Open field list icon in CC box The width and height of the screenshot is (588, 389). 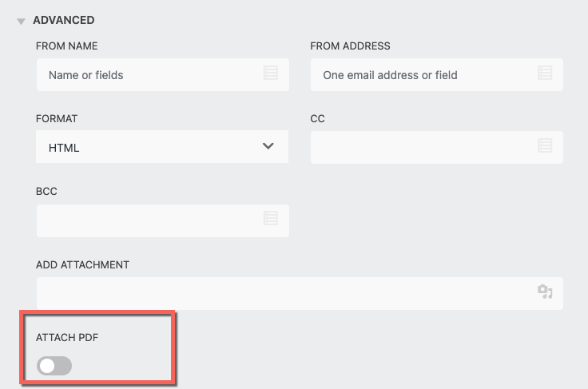(545, 146)
